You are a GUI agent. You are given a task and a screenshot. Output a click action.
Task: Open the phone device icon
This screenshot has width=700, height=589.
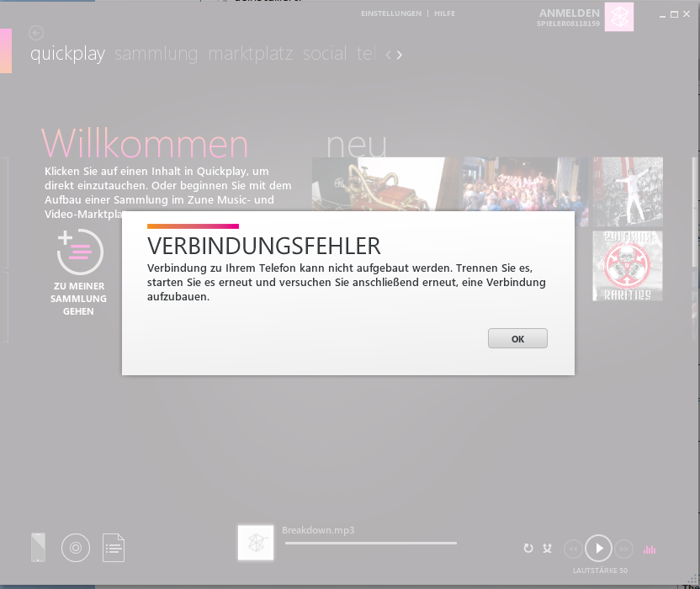(x=39, y=548)
